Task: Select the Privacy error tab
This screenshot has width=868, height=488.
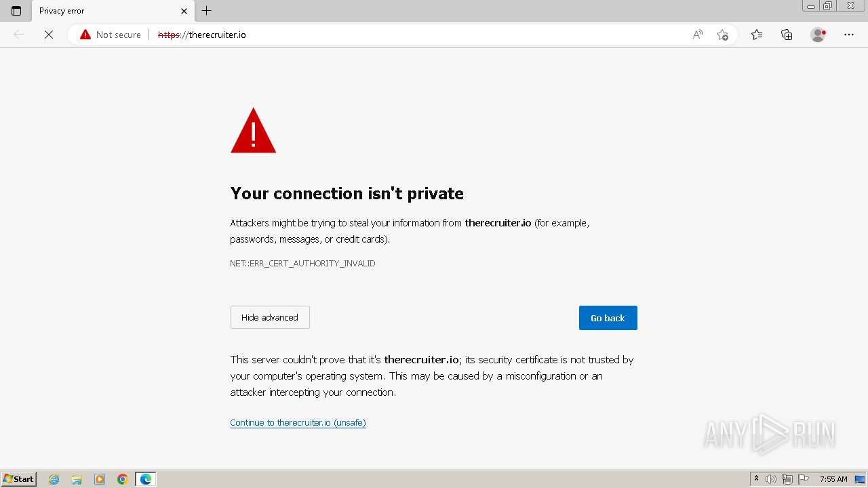Action: pos(102,11)
